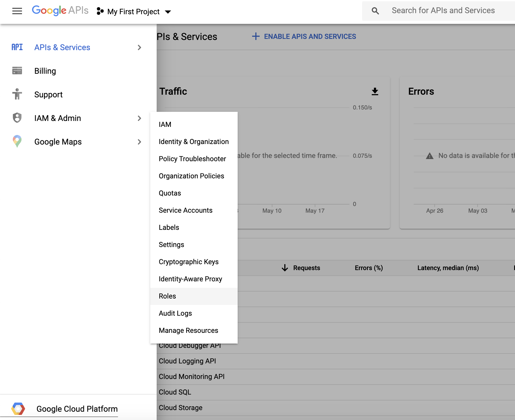This screenshot has height=420, width=515.
Task: Focus the Search for APIs and Services field
Action: pos(443,10)
